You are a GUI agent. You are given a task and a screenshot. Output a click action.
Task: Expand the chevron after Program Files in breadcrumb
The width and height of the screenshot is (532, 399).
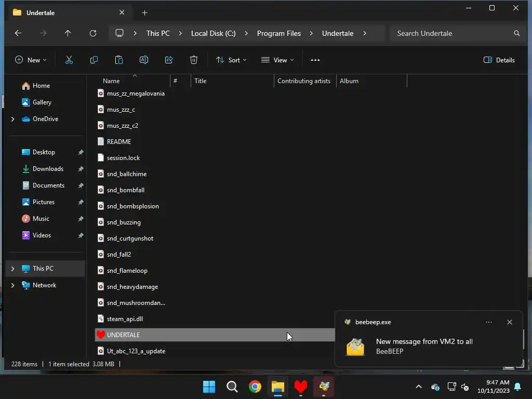(311, 33)
